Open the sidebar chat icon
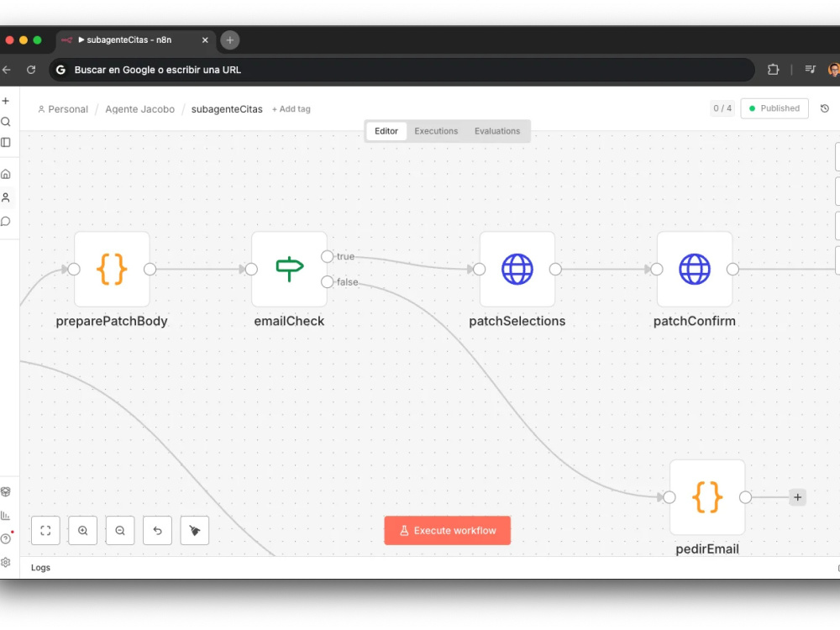The height and width of the screenshot is (630, 840). click(6, 221)
